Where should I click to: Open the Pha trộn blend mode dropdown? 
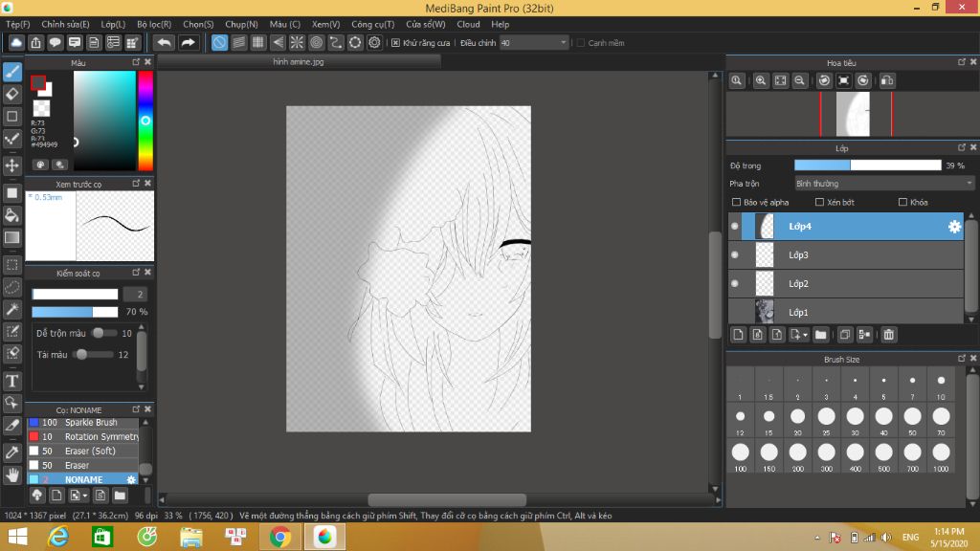(x=884, y=184)
